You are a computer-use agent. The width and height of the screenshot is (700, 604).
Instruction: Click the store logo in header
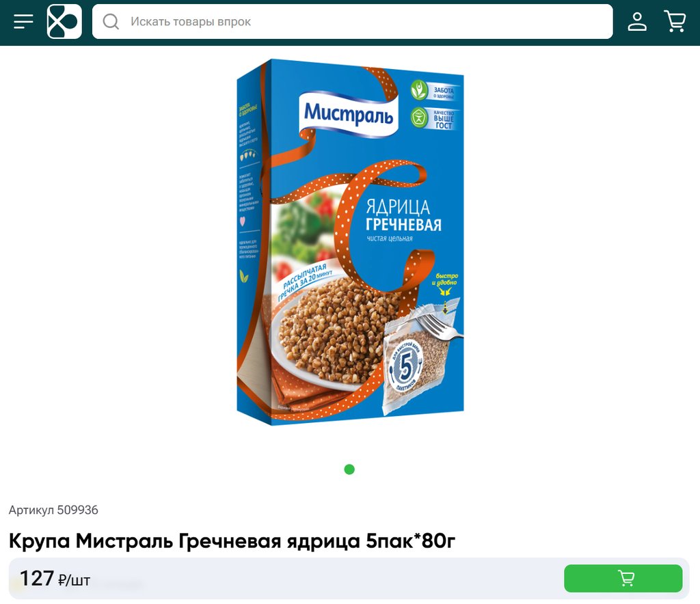[x=64, y=21]
